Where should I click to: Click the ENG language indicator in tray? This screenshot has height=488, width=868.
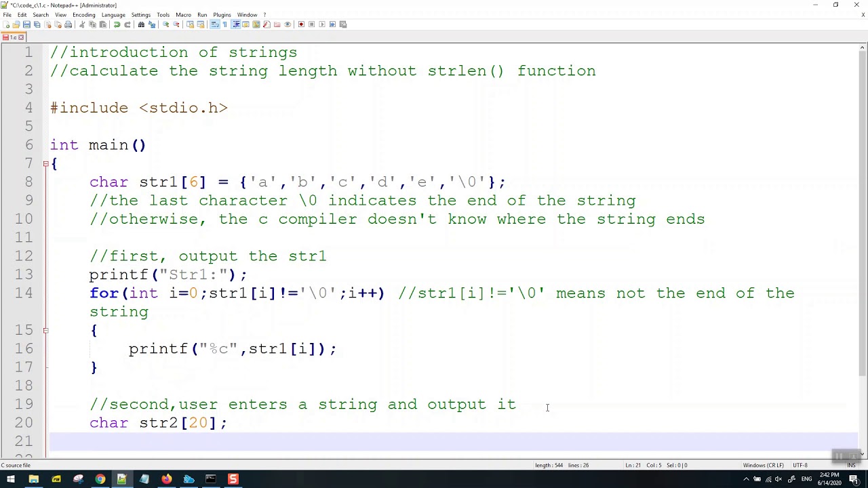[806, 480]
